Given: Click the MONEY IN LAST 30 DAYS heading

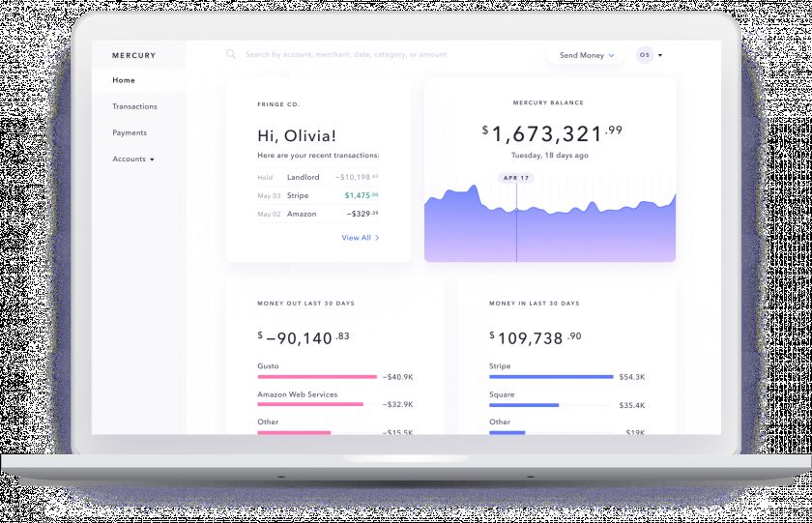Looking at the screenshot, I should [x=535, y=304].
